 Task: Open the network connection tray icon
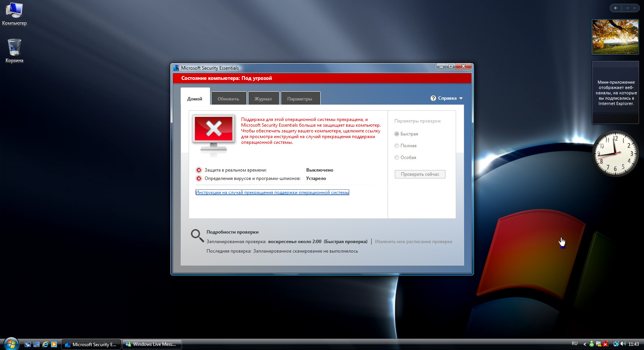click(616, 344)
